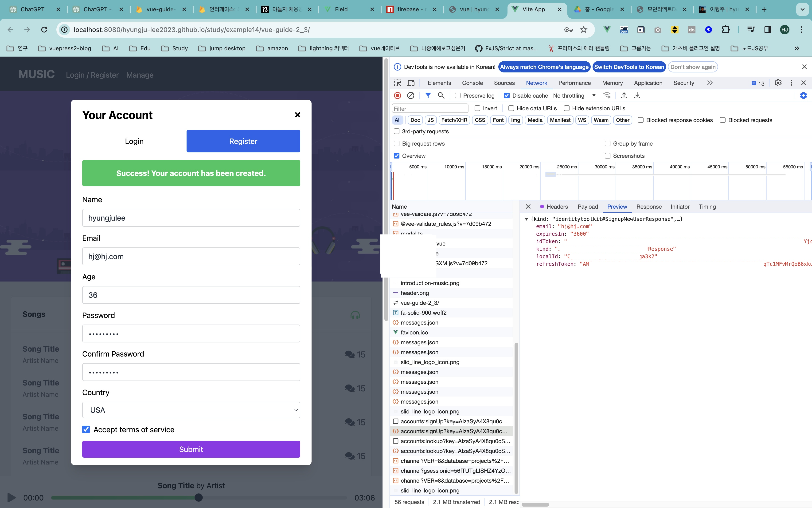This screenshot has width=812, height=508.
Task: Enable the Invert filter checkbox
Action: tap(477, 108)
